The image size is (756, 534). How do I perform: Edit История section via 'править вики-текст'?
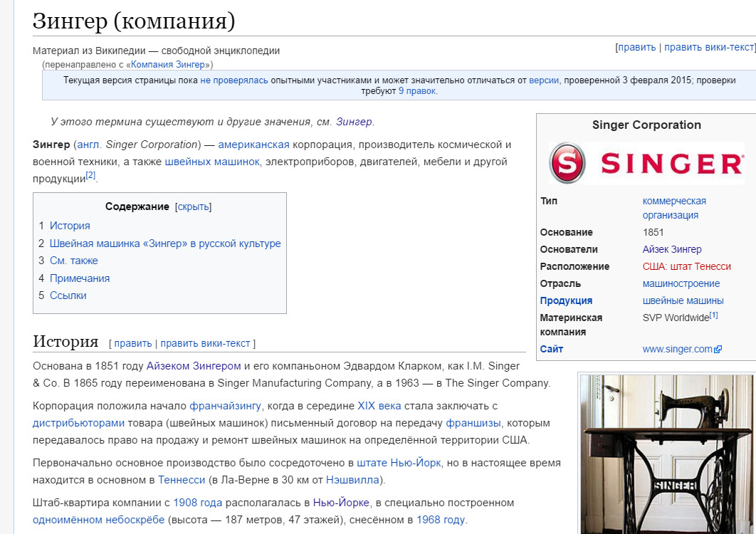(206, 343)
